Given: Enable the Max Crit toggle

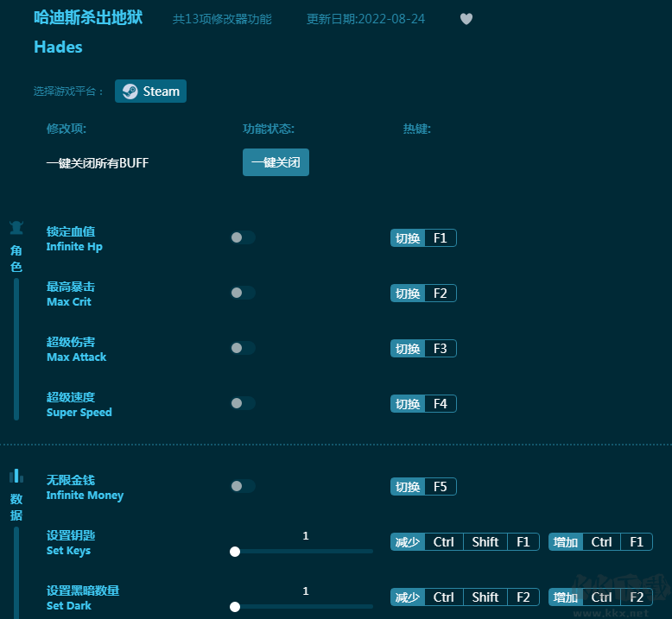Looking at the screenshot, I should (x=243, y=293).
